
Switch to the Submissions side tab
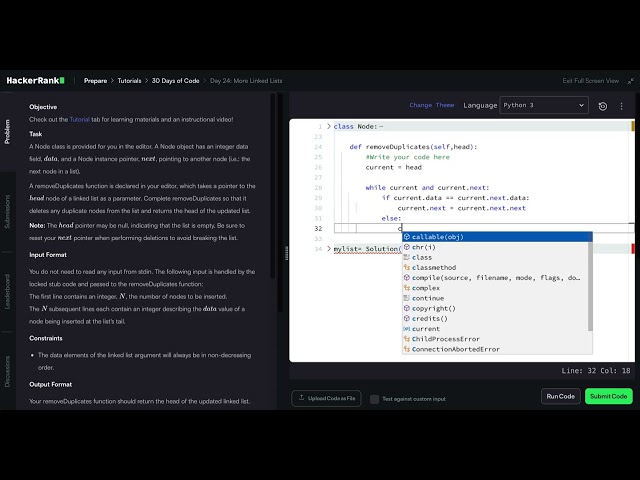(x=7, y=211)
